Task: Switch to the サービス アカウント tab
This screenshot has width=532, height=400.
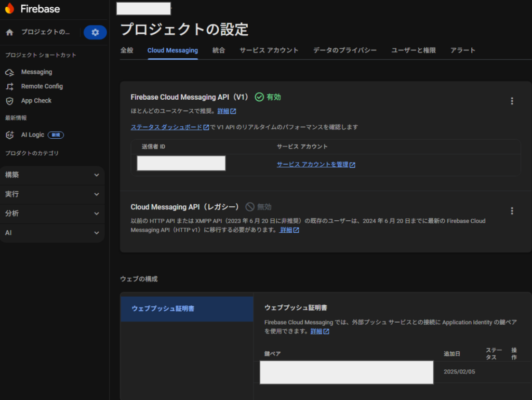Action: 269,50
